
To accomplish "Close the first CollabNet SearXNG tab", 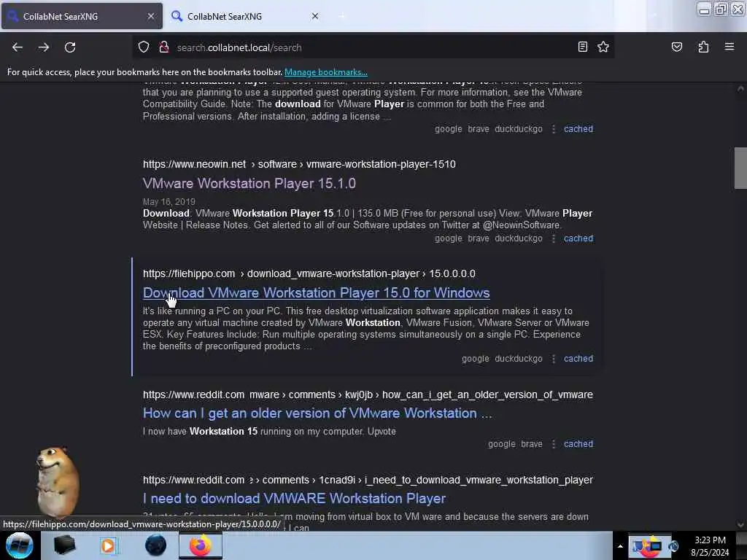I will (x=151, y=16).
